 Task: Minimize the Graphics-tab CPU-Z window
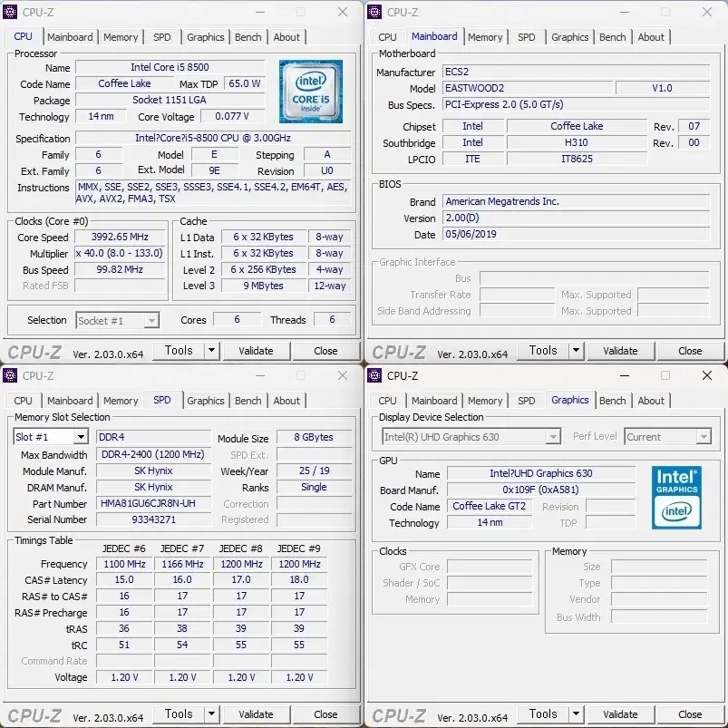(x=625, y=375)
